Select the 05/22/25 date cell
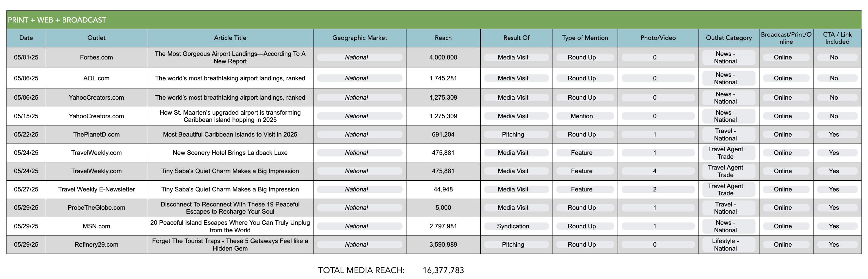This screenshot has width=868, height=279. (x=26, y=135)
